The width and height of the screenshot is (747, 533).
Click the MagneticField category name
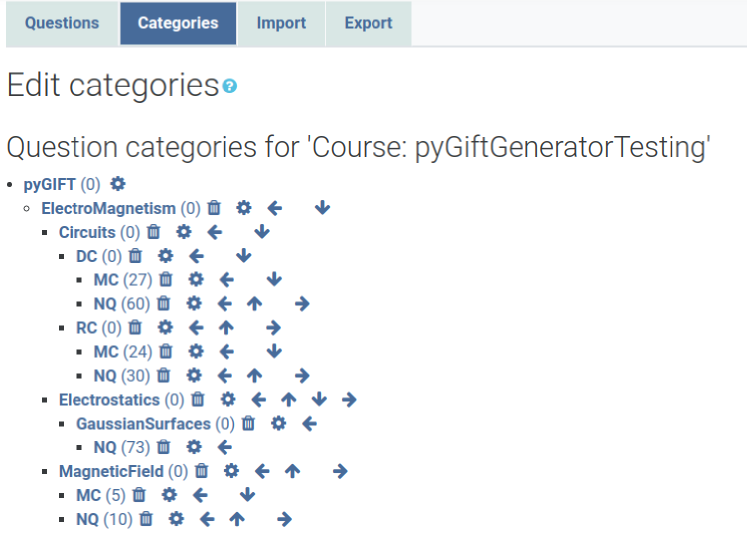[111, 471]
